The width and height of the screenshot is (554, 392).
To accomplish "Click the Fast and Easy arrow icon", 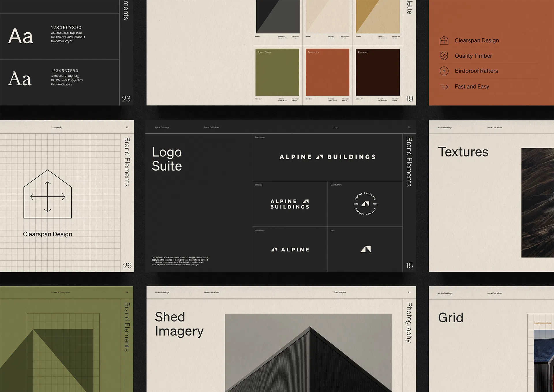I will [444, 87].
